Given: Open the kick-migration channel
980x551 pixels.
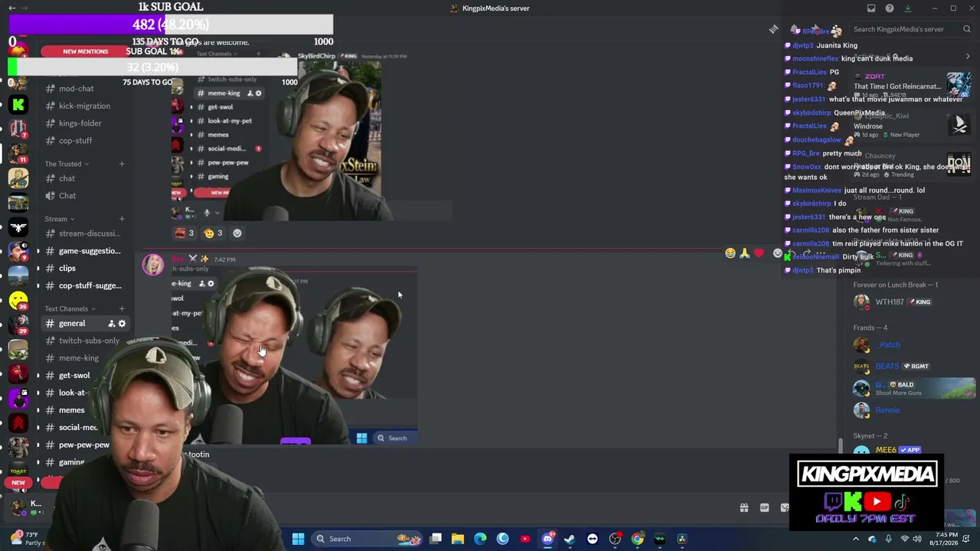Looking at the screenshot, I should click(84, 106).
